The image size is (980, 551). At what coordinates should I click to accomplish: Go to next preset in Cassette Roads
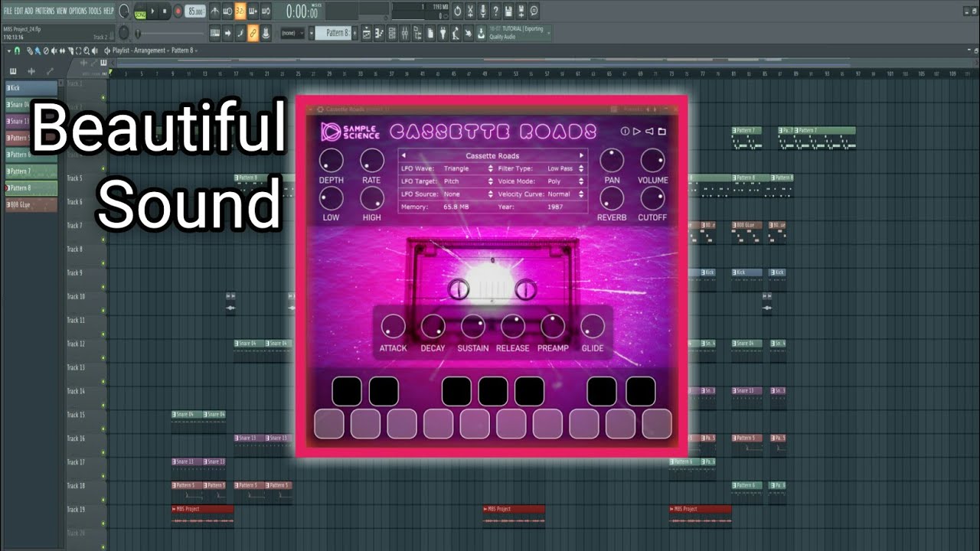[x=581, y=155]
